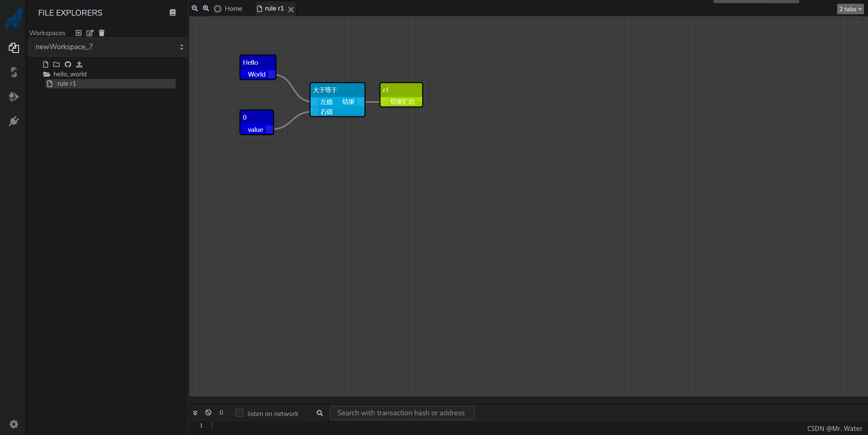The image size is (868, 435).
Task: Collapse the hello_world folder
Action: (x=70, y=74)
